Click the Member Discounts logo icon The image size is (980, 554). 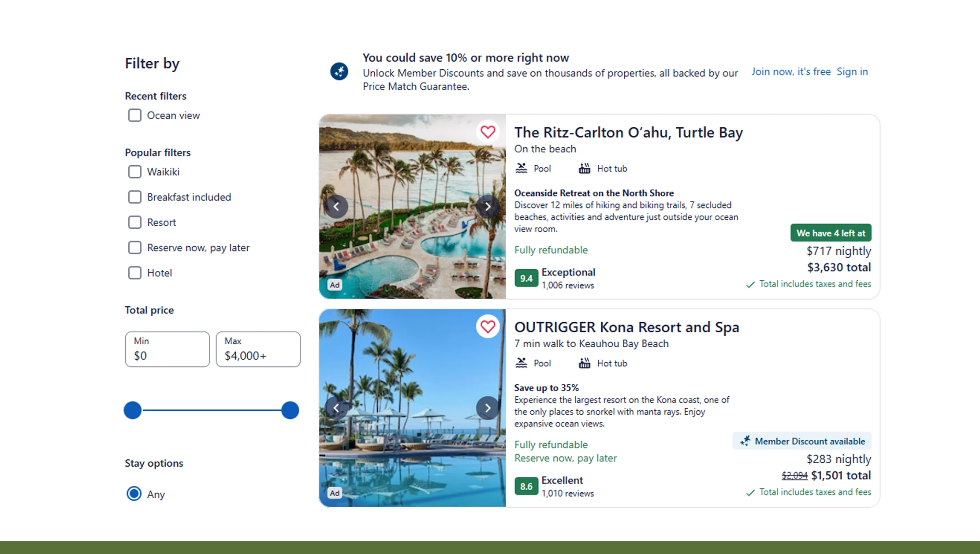(x=339, y=71)
